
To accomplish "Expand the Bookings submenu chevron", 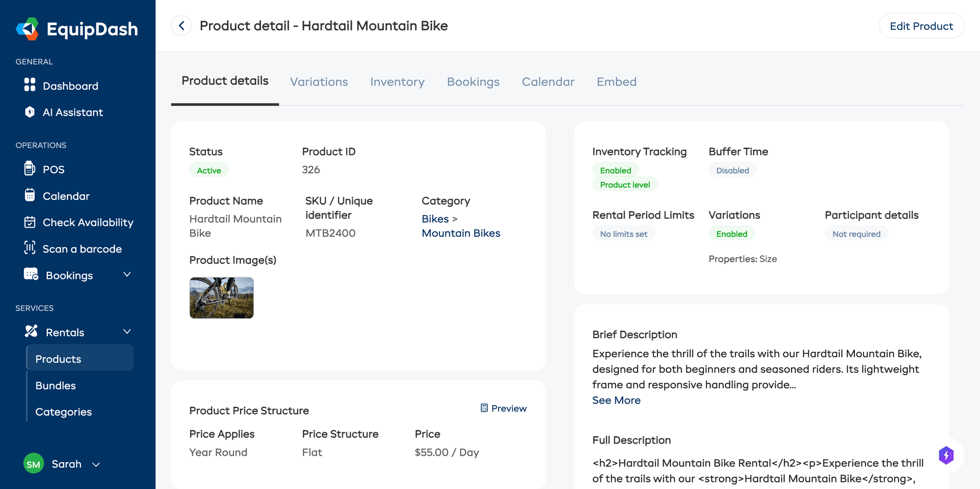I will click(x=127, y=274).
